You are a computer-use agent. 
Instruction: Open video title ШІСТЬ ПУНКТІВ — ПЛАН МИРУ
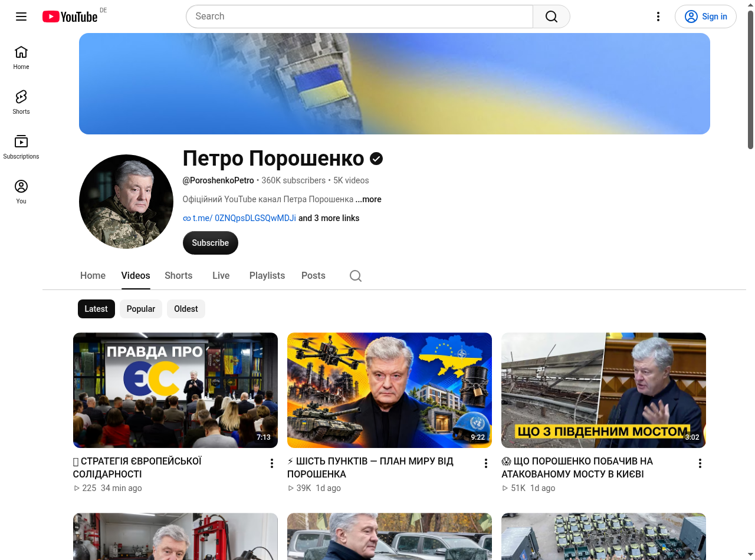[x=370, y=467]
